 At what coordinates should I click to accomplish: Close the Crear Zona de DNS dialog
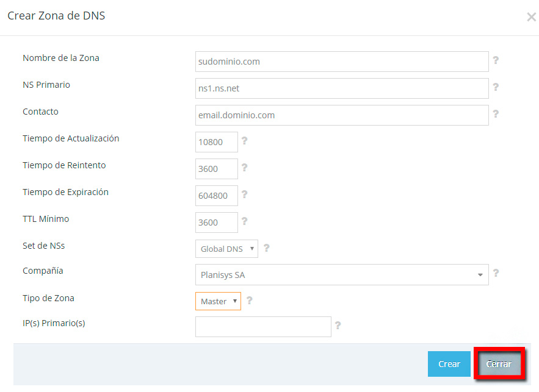click(531, 17)
